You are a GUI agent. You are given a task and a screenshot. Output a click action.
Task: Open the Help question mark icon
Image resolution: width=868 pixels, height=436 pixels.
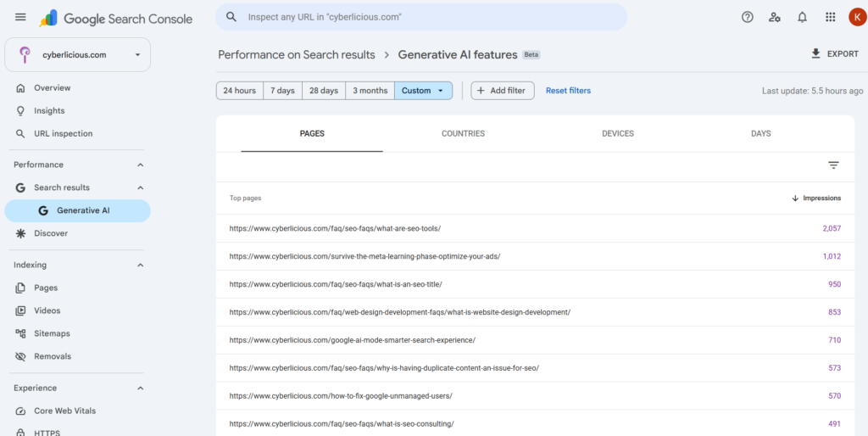click(x=748, y=17)
